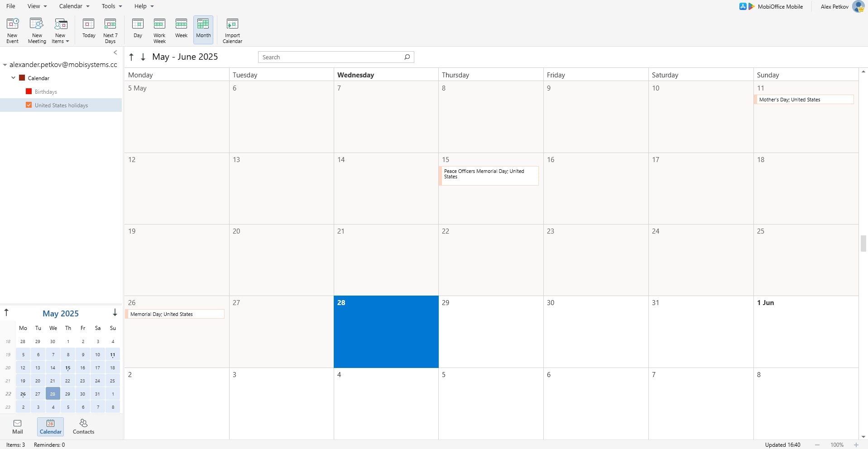Open the Tools menu

(x=111, y=6)
